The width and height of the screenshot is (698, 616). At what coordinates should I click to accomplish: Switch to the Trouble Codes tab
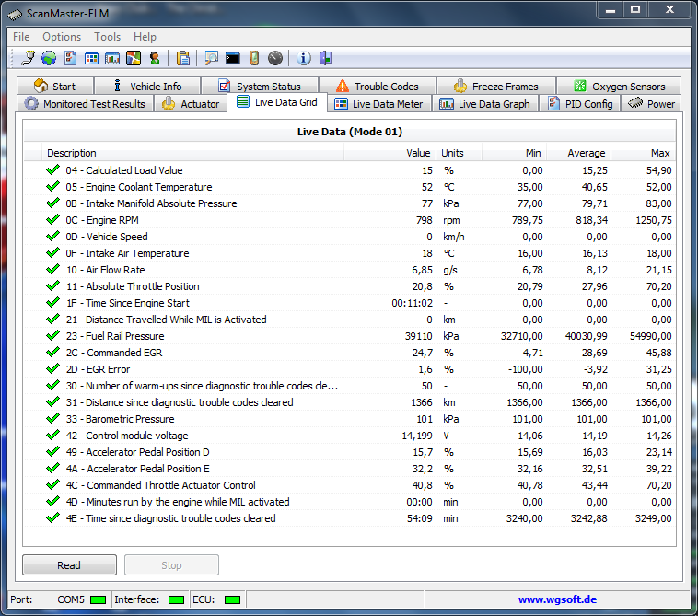pyautogui.click(x=378, y=87)
